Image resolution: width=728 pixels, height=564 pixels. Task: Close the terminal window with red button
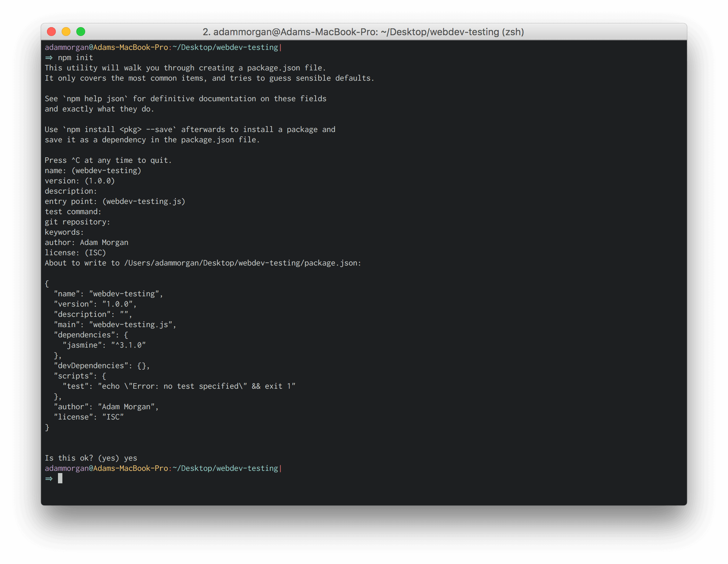[51, 32]
